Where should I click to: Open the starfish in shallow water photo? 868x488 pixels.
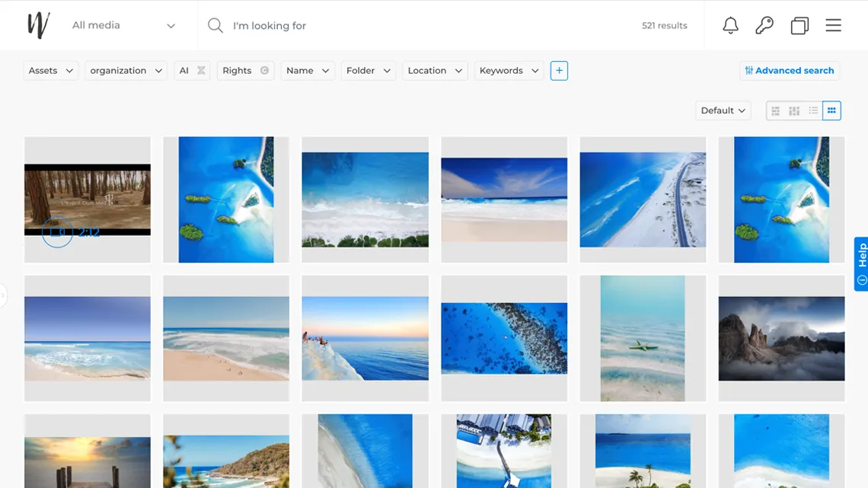[643, 339]
